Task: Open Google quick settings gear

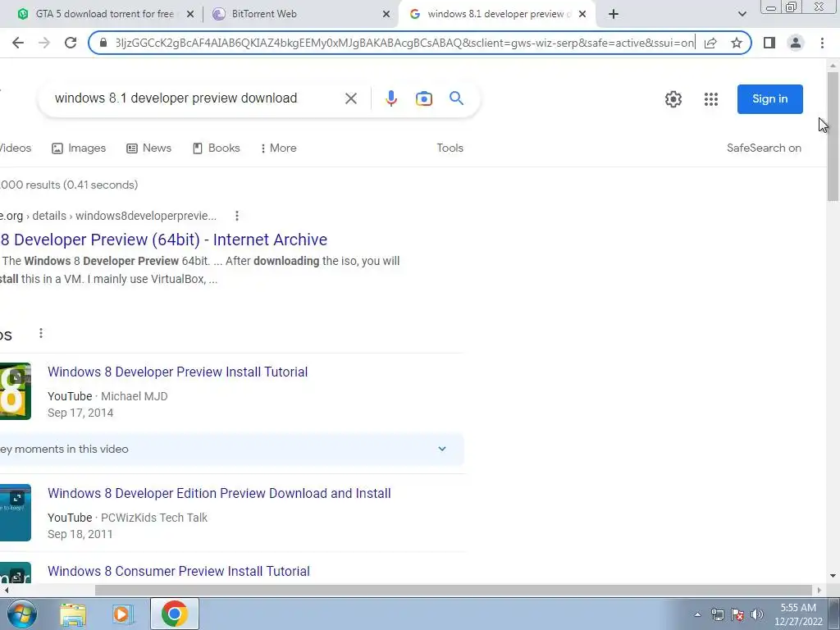Action: [x=673, y=99]
